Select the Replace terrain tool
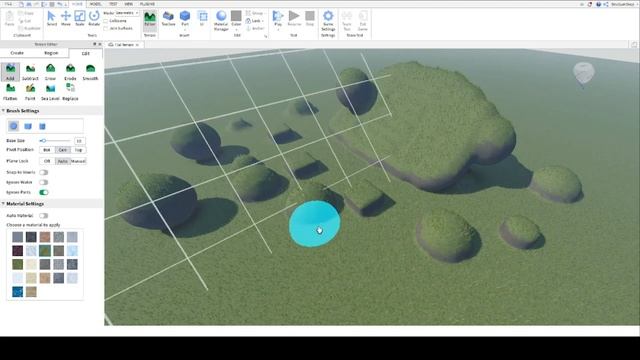 (70, 92)
